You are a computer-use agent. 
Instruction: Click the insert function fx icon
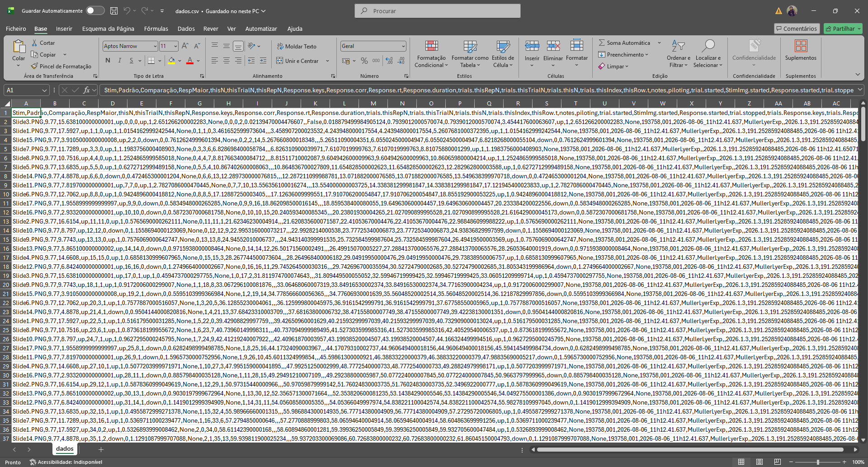(86, 90)
